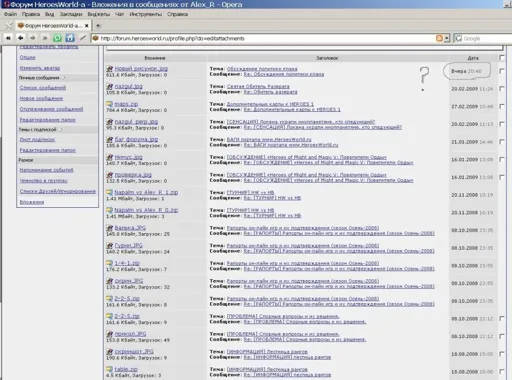Open the address bar dropdown arrow
The image size is (512, 380).
tap(447, 38)
